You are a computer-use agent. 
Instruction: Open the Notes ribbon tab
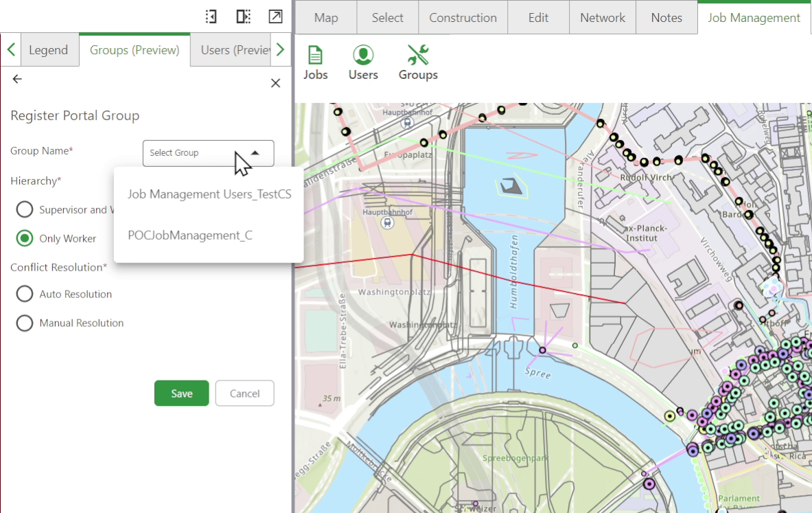pyautogui.click(x=666, y=18)
